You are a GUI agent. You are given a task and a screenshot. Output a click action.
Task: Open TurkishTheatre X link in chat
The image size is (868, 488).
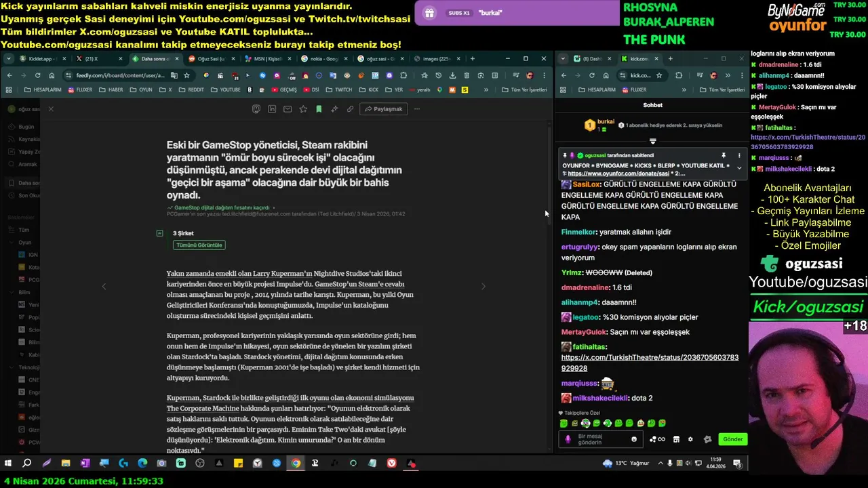point(650,363)
